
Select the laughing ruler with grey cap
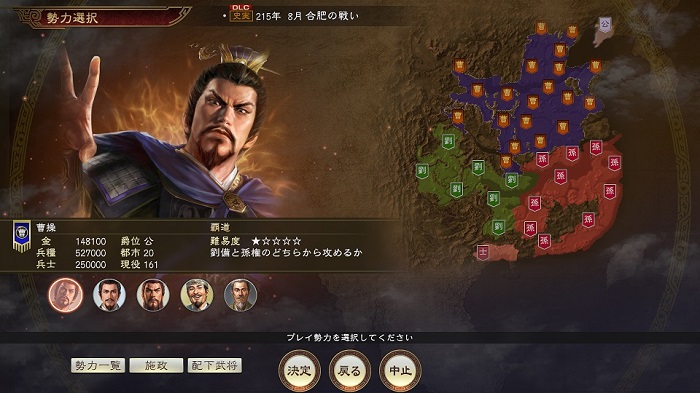(x=197, y=295)
